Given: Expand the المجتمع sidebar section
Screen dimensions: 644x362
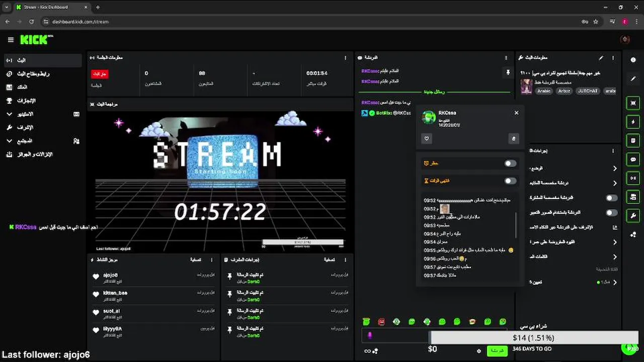Looking at the screenshot, I should (10, 141).
